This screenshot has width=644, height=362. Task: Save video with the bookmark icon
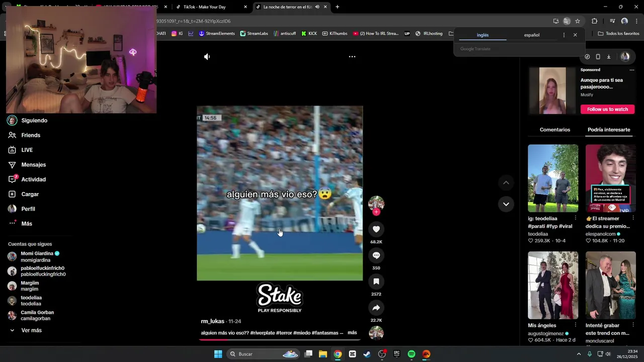376,282
